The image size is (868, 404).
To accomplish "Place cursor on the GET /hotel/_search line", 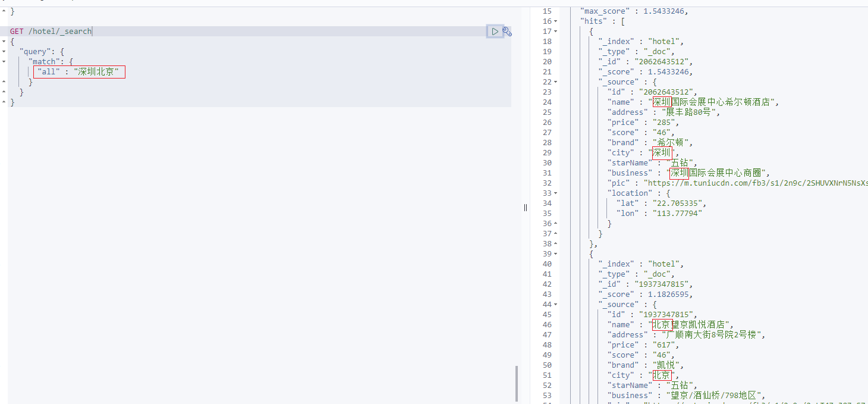I will coord(51,32).
